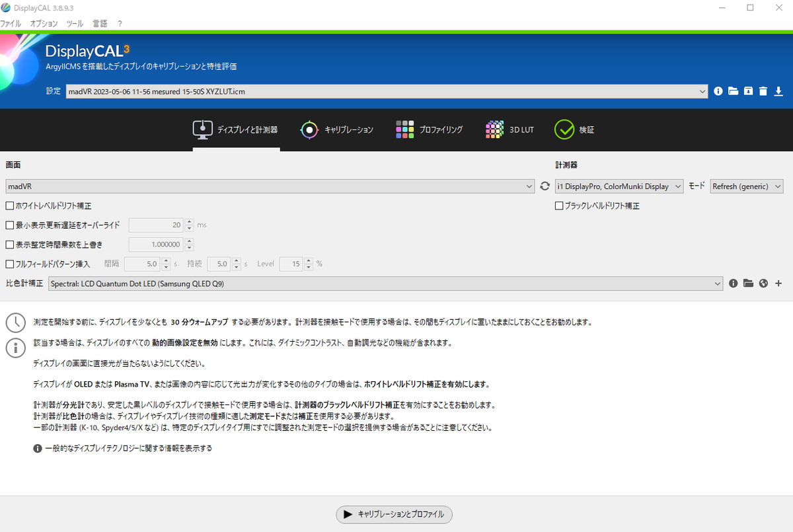
Task: Open the ファイル menu
Action: click(x=11, y=23)
